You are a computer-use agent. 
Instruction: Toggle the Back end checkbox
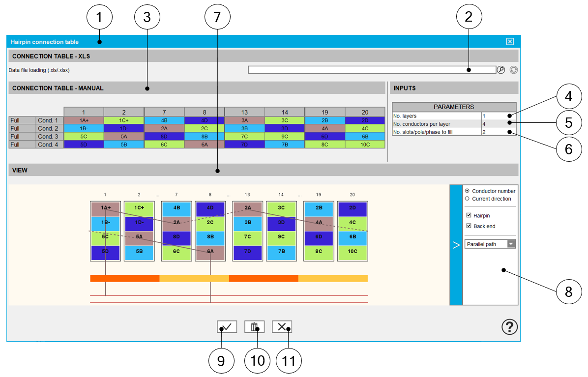469,226
